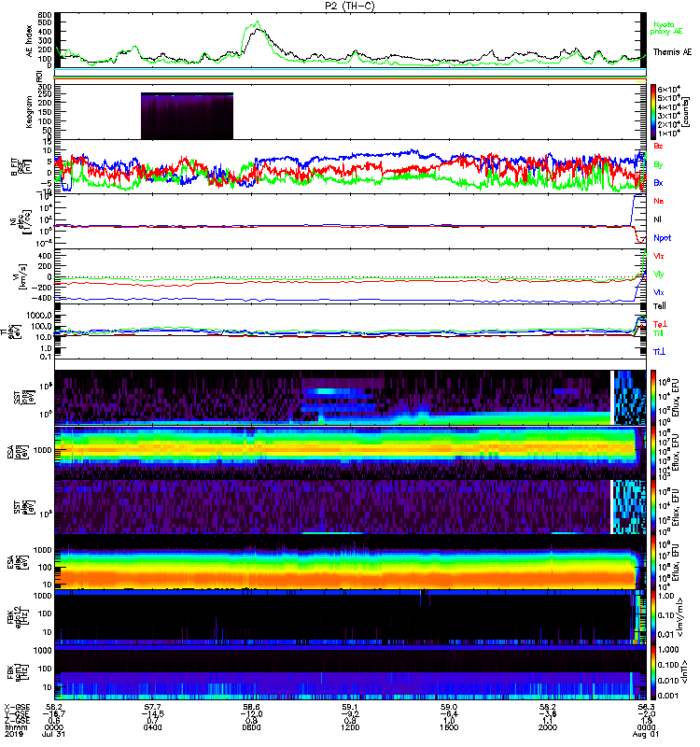Click the black Te parallel legend label
Screen dimensions: 700x747
pos(659,306)
